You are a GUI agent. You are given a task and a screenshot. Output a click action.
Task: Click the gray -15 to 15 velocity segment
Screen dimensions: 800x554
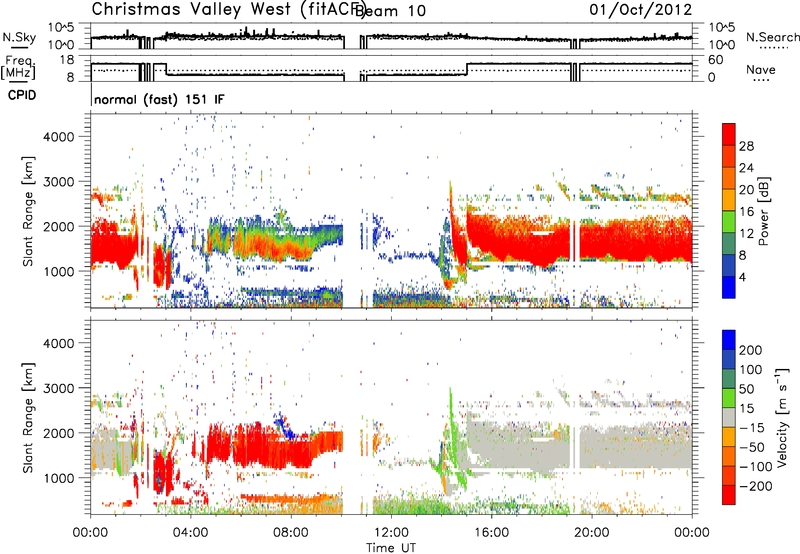[729, 417]
